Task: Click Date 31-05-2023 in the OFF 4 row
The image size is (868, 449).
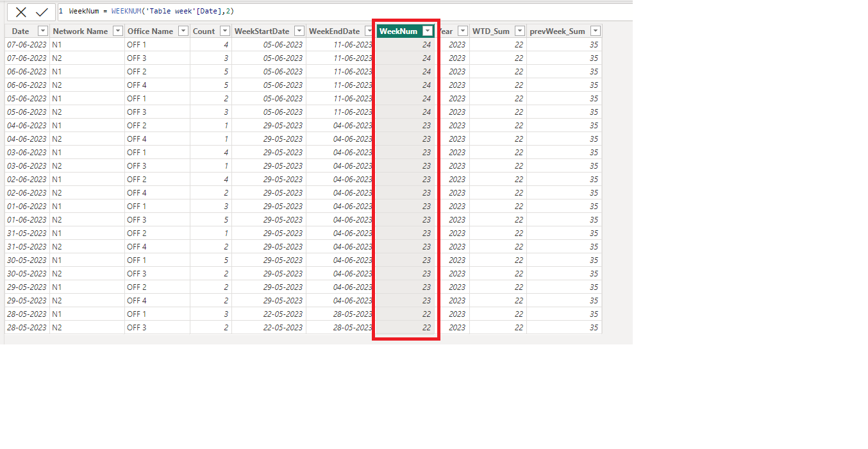Action: (x=26, y=246)
